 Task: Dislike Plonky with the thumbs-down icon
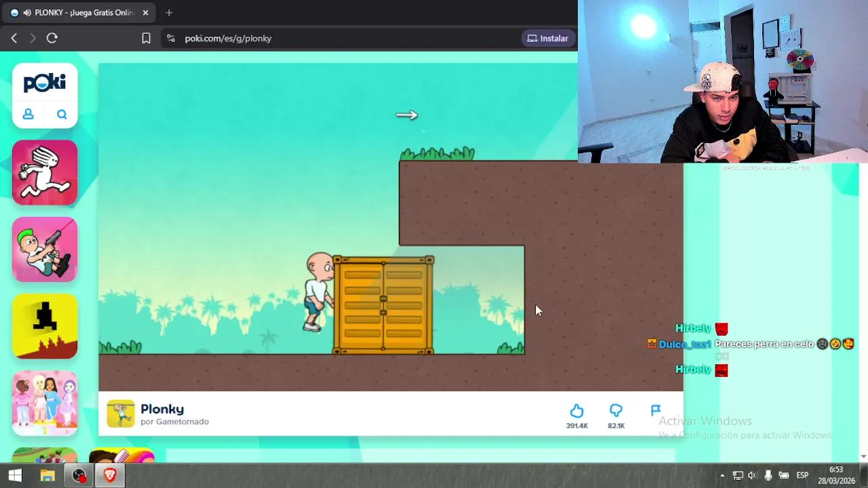coord(616,411)
